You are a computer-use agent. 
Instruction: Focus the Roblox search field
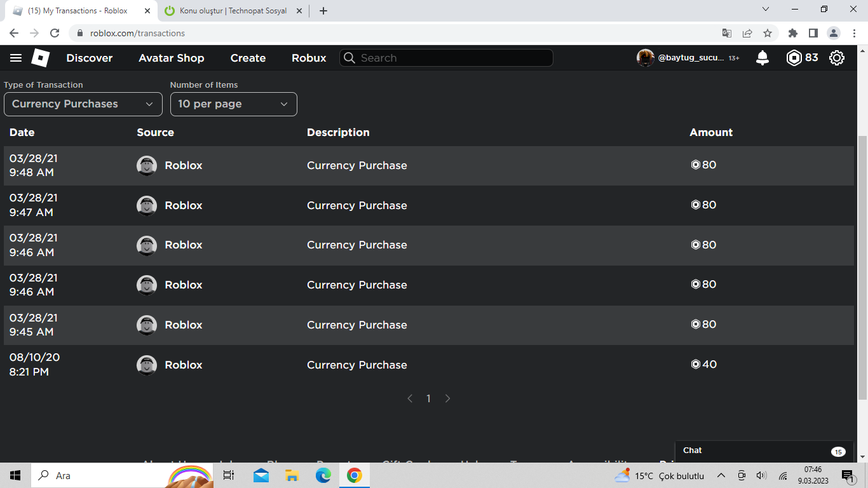(446, 58)
